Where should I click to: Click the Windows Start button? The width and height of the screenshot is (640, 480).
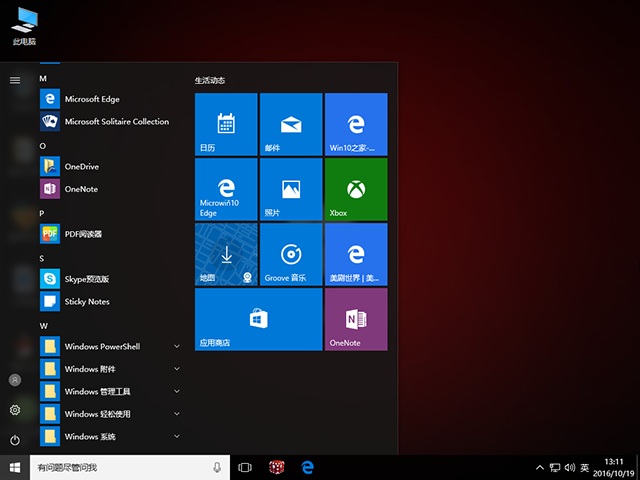[15, 467]
